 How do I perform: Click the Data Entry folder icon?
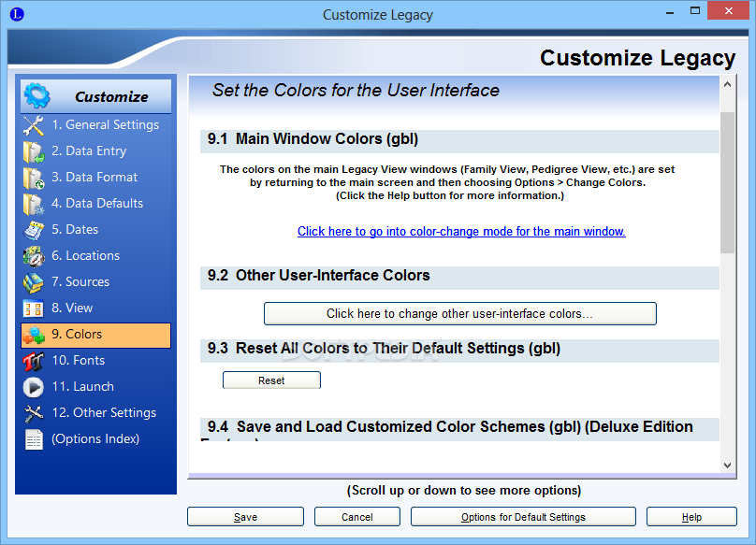[x=34, y=151]
